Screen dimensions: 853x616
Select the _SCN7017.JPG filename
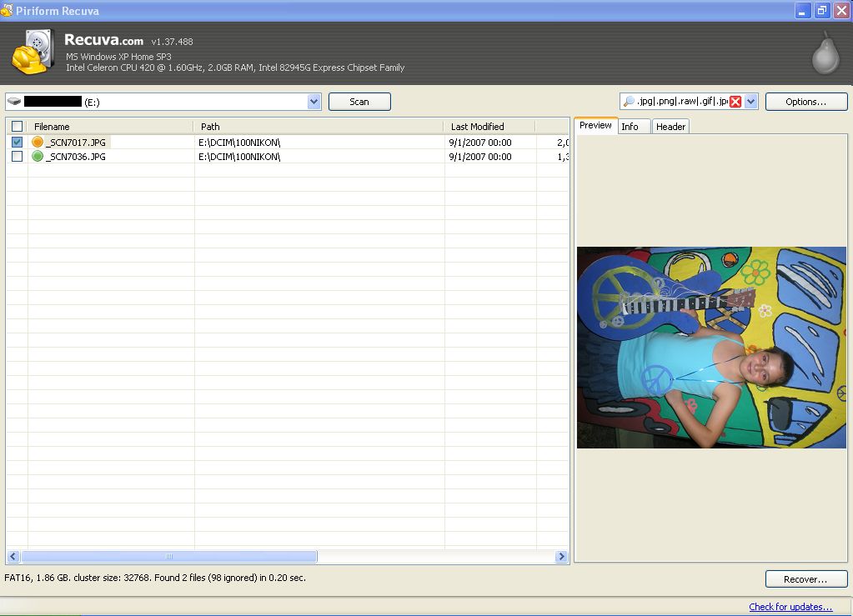[x=76, y=143]
